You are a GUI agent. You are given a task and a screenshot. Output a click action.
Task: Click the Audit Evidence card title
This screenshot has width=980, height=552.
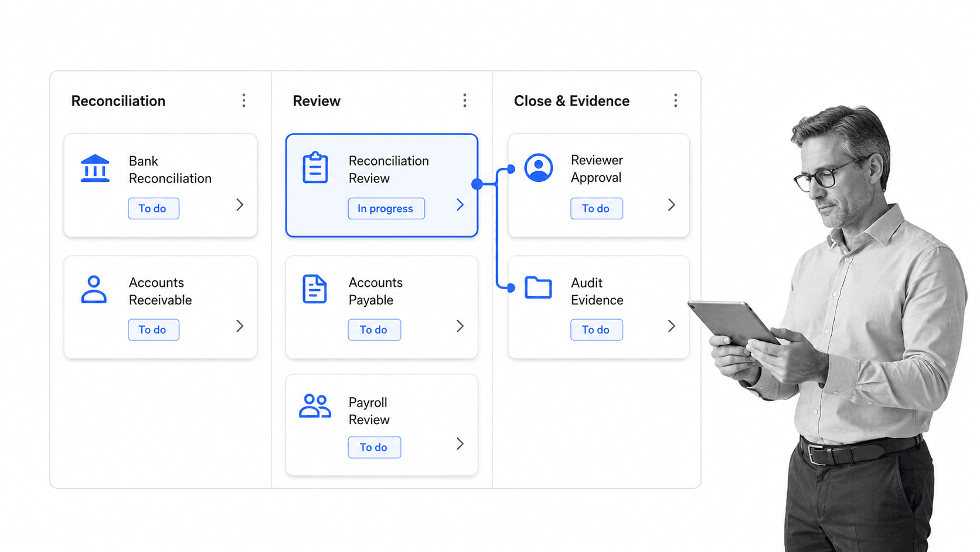[x=597, y=291]
